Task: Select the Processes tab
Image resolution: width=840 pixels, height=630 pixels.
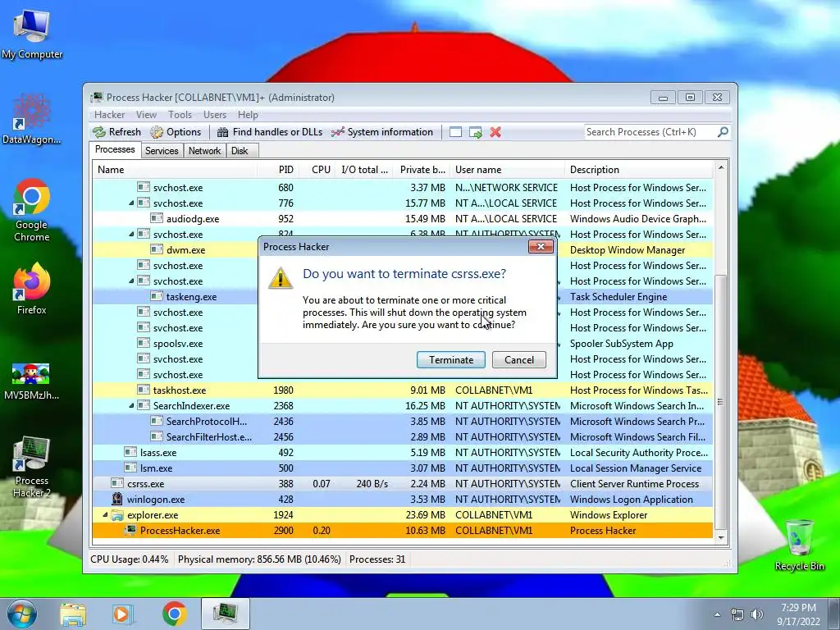Action: [x=115, y=149]
